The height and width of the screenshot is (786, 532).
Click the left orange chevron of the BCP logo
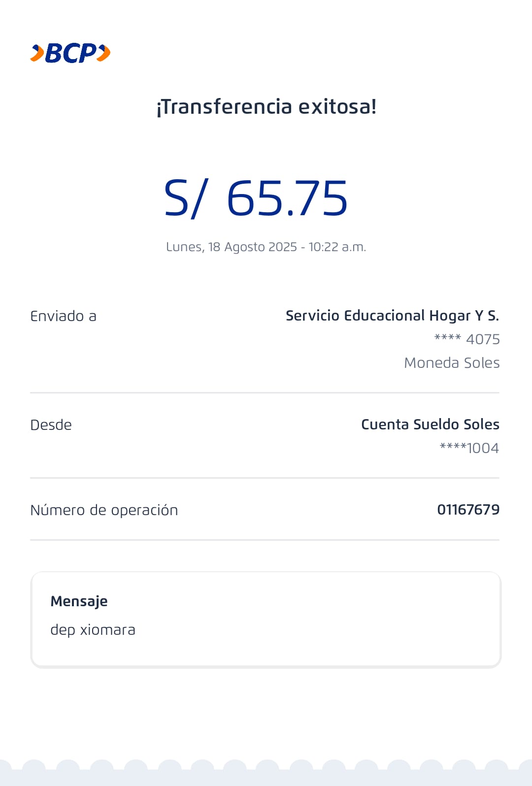[37, 53]
